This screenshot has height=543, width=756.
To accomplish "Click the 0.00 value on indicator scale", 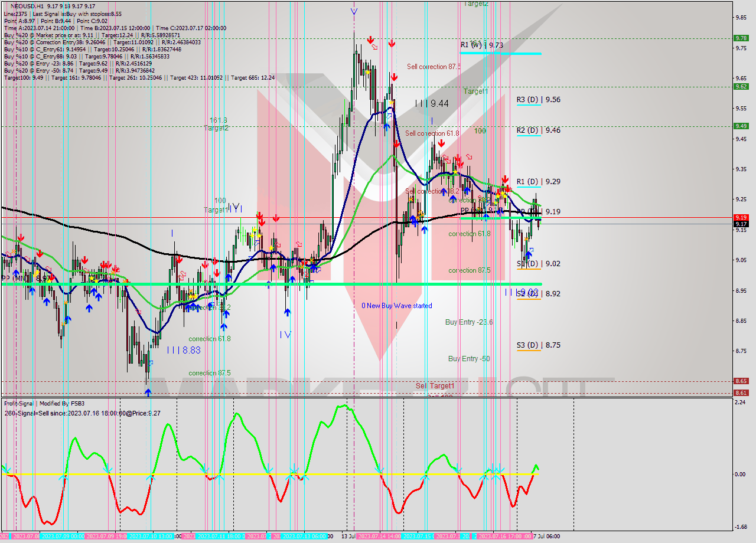I will pyautogui.click(x=741, y=474).
